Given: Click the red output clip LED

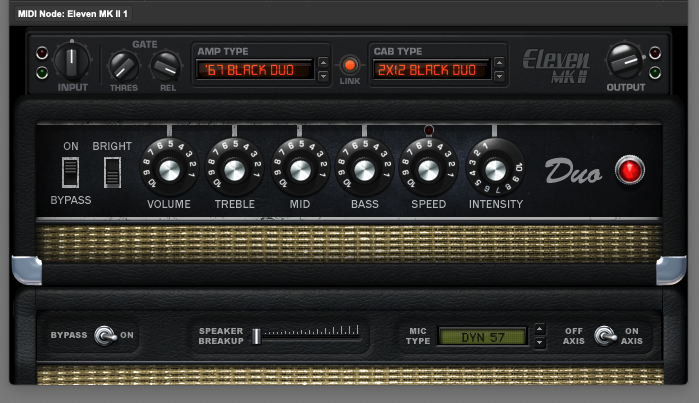Looking at the screenshot, I should pos(654,53).
